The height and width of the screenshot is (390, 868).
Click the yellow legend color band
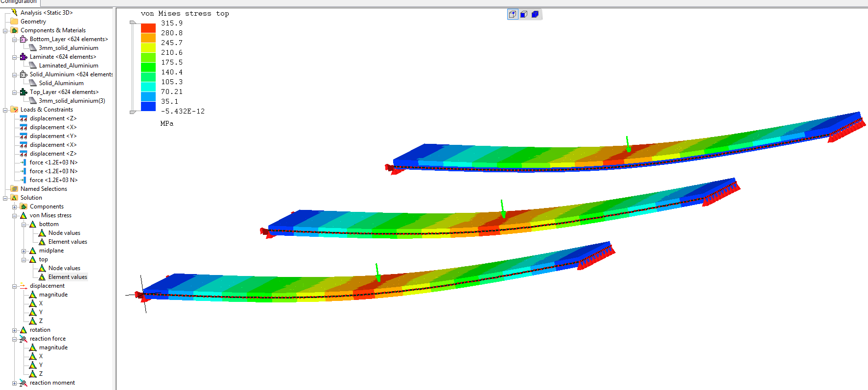[x=148, y=47]
